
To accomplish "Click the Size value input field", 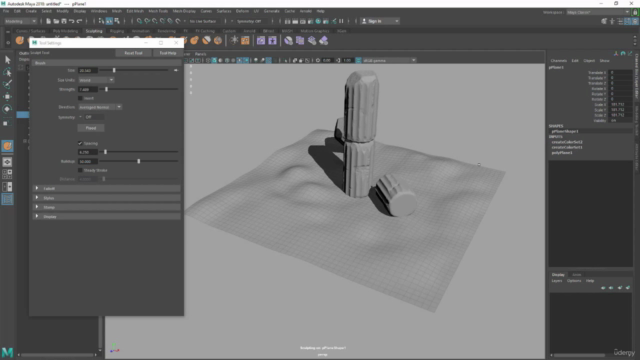I will (x=88, y=71).
